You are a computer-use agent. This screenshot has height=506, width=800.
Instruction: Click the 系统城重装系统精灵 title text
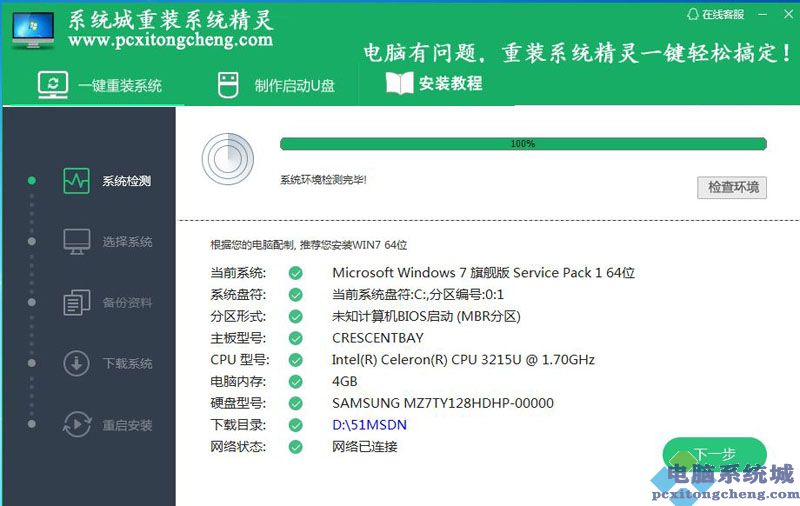pos(171,19)
